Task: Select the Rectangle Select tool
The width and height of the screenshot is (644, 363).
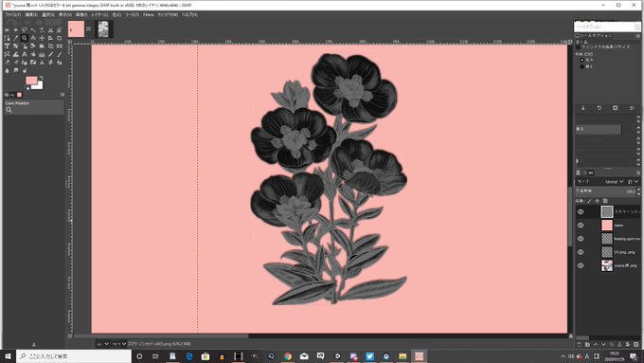Action: point(7,30)
